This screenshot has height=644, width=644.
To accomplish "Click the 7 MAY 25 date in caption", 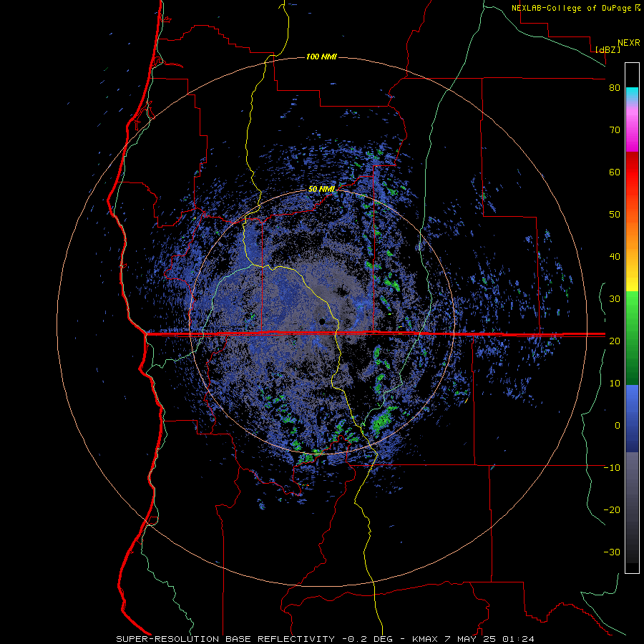I will click(470, 639).
